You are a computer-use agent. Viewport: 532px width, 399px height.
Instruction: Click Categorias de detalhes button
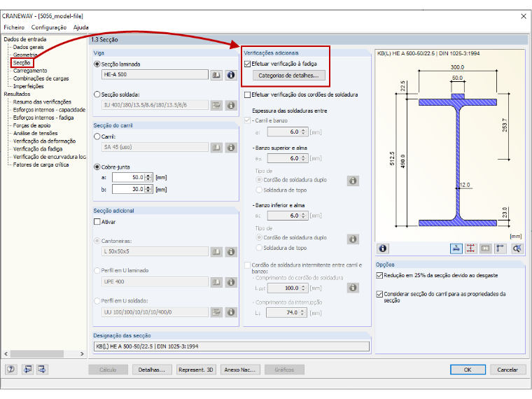(288, 76)
